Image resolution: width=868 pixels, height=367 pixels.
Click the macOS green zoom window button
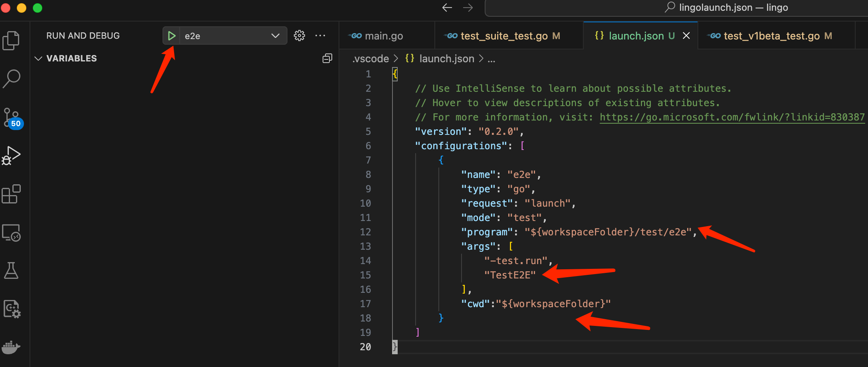coord(38,8)
